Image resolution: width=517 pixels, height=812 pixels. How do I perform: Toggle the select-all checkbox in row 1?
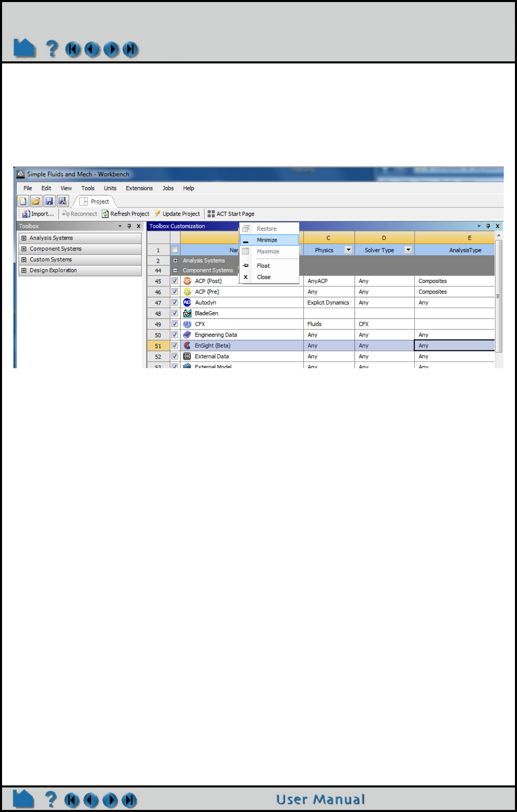(x=175, y=250)
